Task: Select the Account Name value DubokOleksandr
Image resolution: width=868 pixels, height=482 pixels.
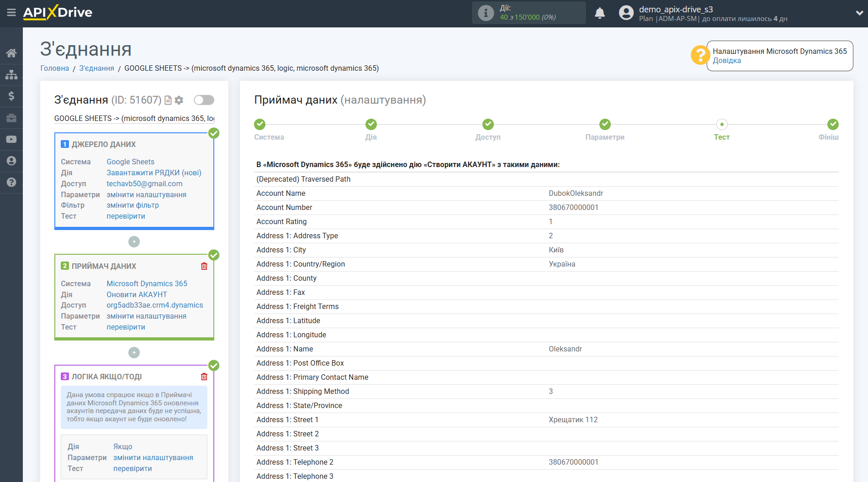Action: pyautogui.click(x=576, y=194)
